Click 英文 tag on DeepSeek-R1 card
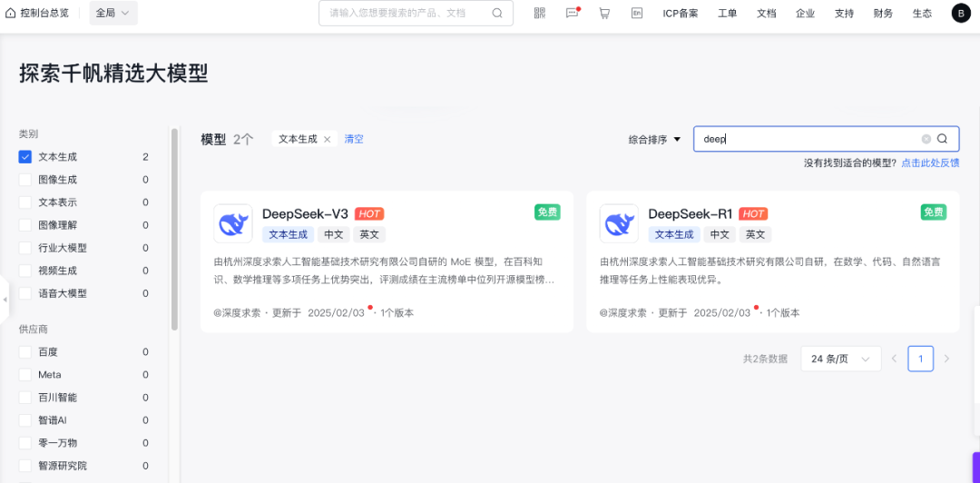The image size is (980, 483). (756, 234)
